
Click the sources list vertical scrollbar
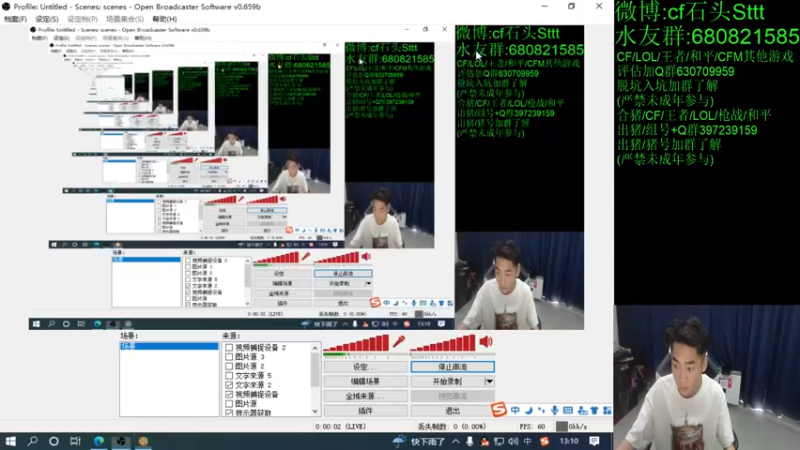click(x=315, y=379)
